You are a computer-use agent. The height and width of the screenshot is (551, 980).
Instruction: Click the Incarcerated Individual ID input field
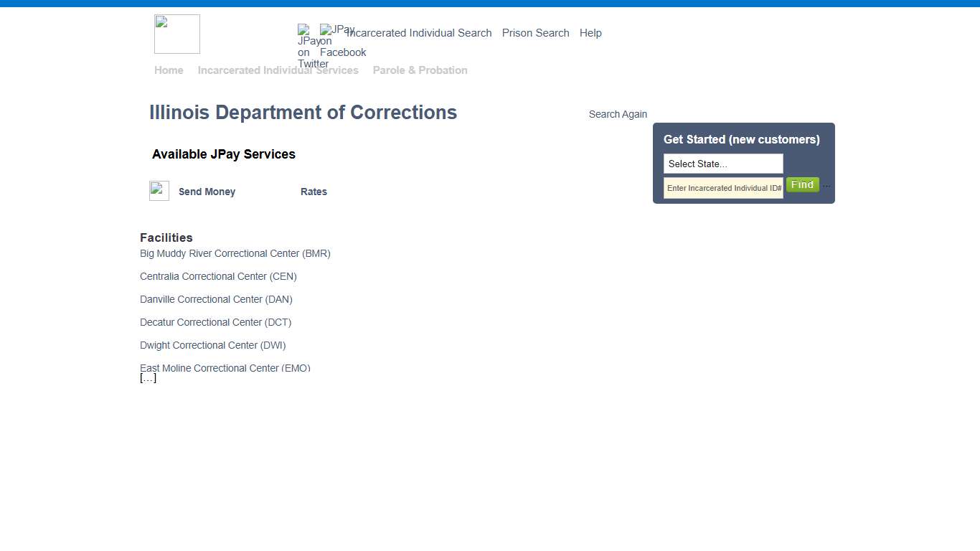[x=722, y=187]
